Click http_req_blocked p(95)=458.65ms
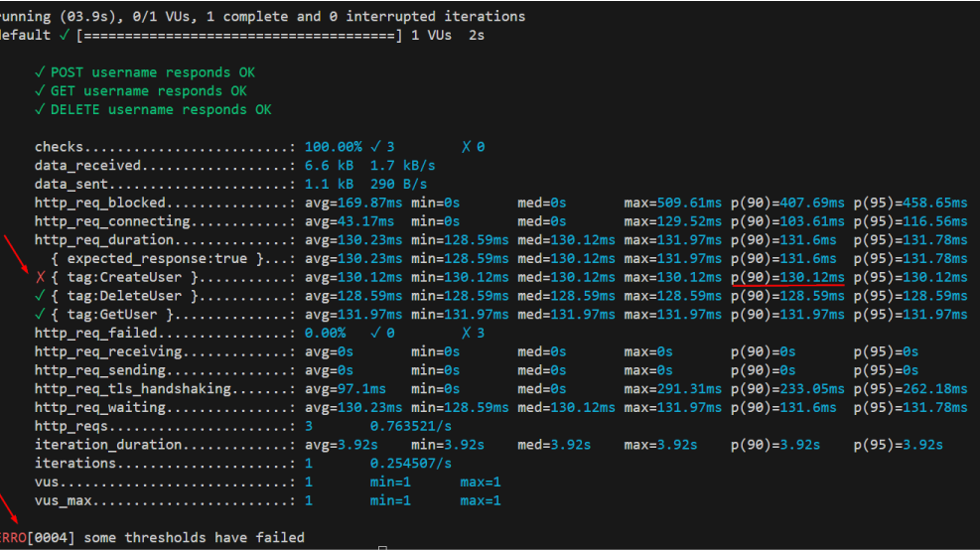 click(x=910, y=204)
